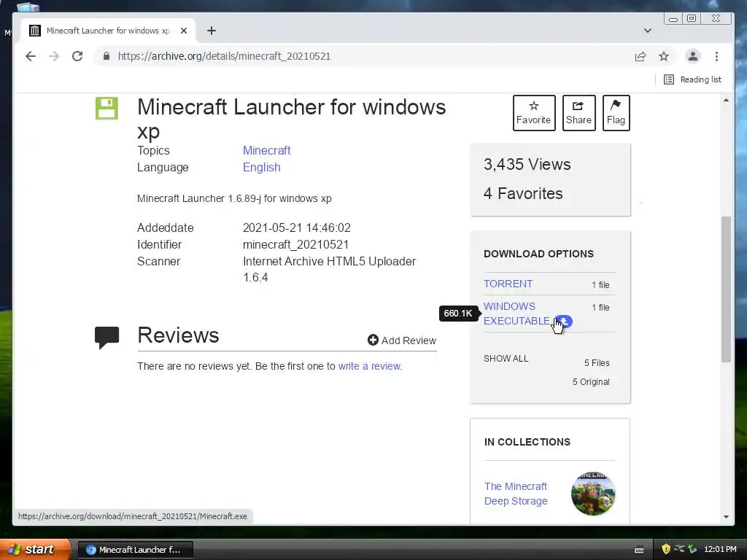Open the English language link
The height and width of the screenshot is (560, 747).
(x=262, y=167)
